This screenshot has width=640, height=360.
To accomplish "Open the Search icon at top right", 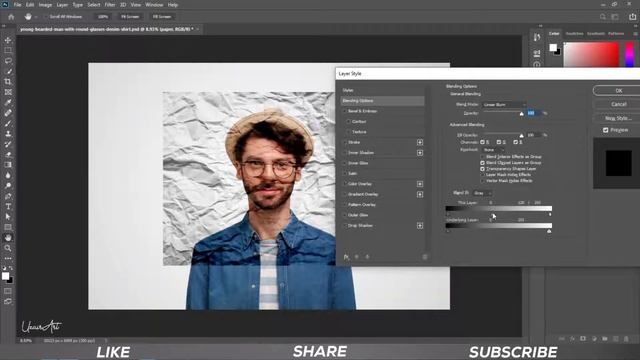I will coord(603,17).
